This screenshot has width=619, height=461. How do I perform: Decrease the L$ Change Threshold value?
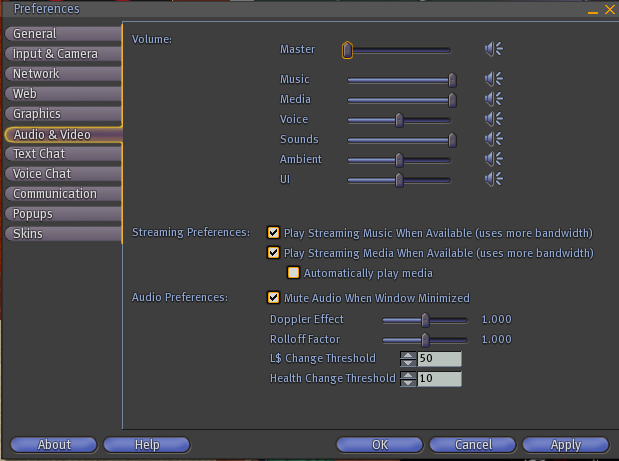408,363
